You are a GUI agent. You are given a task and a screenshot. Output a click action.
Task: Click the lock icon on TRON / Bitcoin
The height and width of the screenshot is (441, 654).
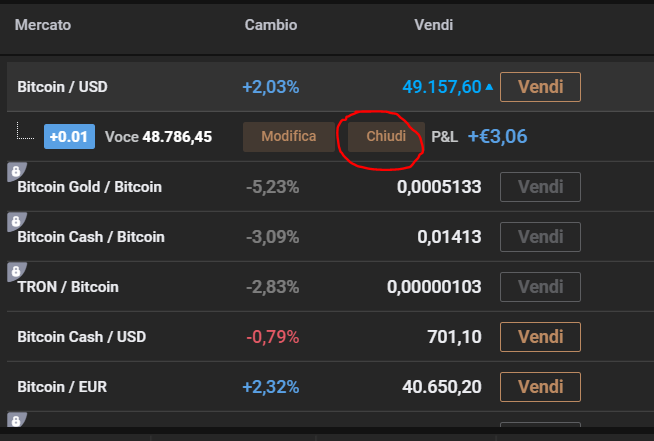pos(16,272)
